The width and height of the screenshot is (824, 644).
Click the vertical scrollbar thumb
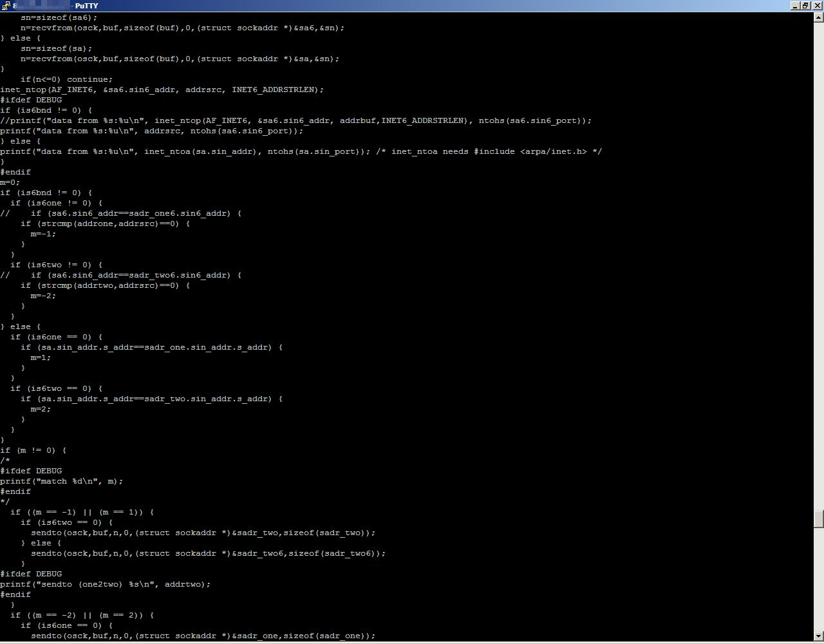(x=818, y=518)
